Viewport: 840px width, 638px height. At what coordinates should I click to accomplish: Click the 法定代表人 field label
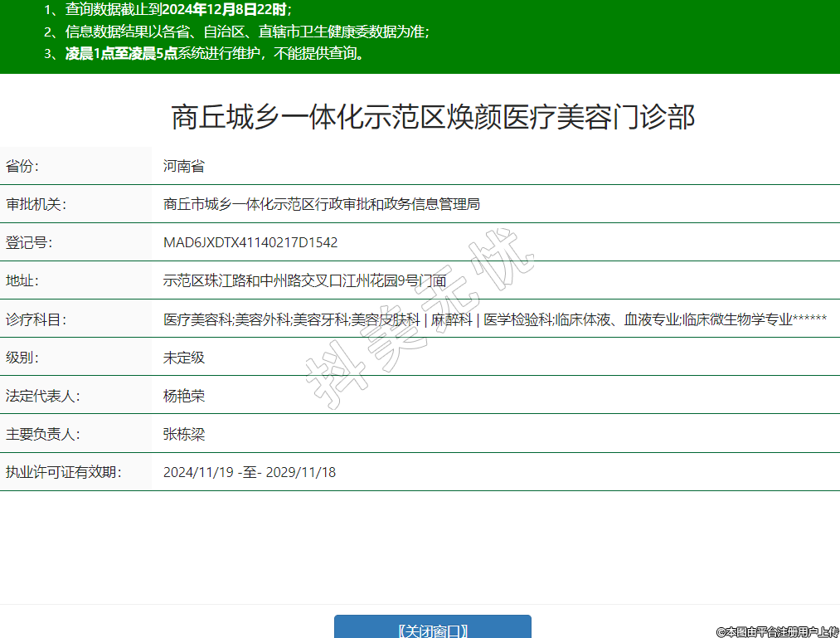[42, 396]
